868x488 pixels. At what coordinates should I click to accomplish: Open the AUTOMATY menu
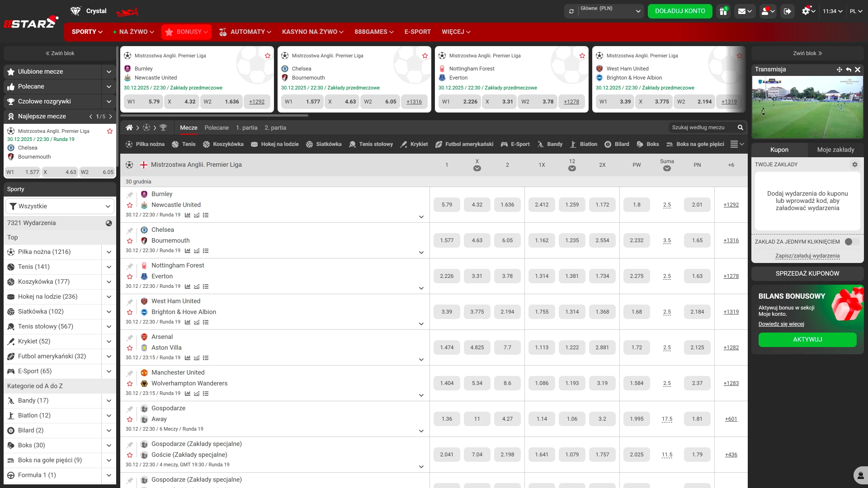coord(245,32)
